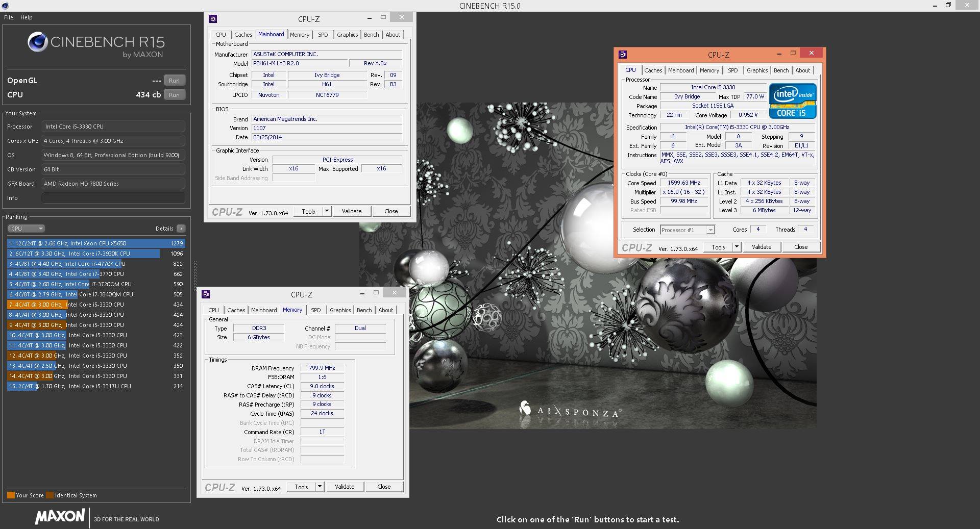Switch to Caches tab in Mainboard CPU-Z
Screen dimensions: 980x529
point(243,35)
